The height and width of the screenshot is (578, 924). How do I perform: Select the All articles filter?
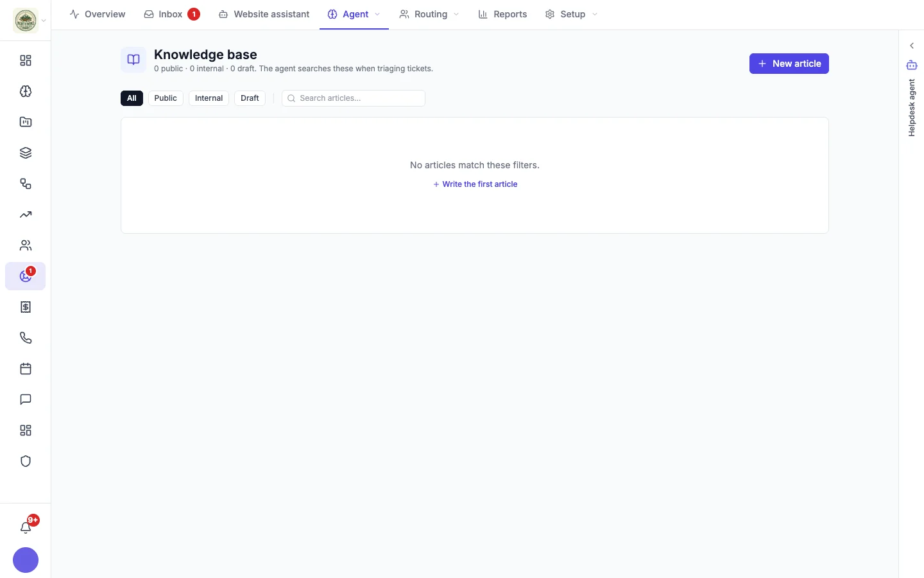[132, 98]
